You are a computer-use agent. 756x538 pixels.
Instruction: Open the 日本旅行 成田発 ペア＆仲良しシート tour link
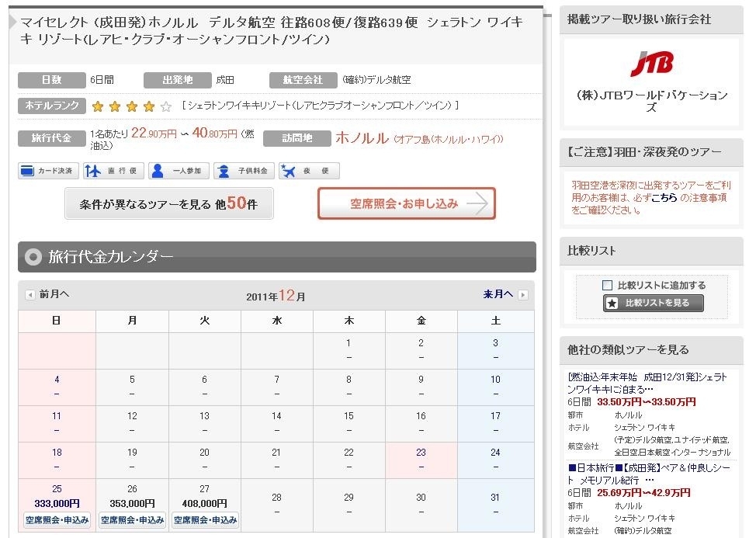tap(649, 474)
